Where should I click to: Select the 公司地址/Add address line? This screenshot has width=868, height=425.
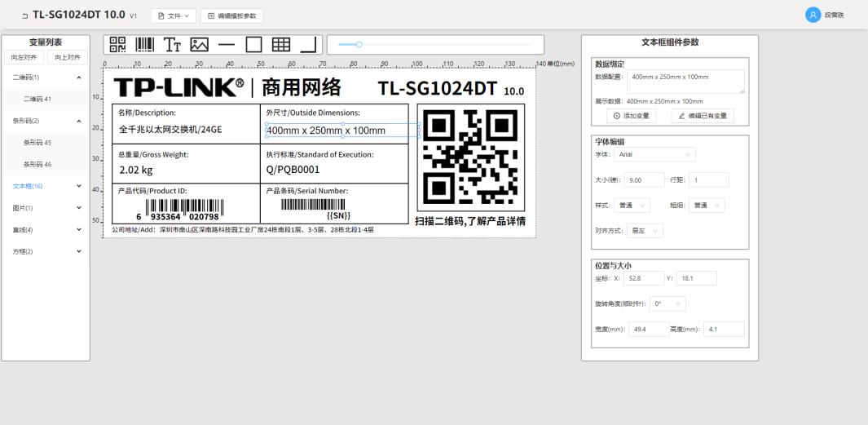(243, 229)
